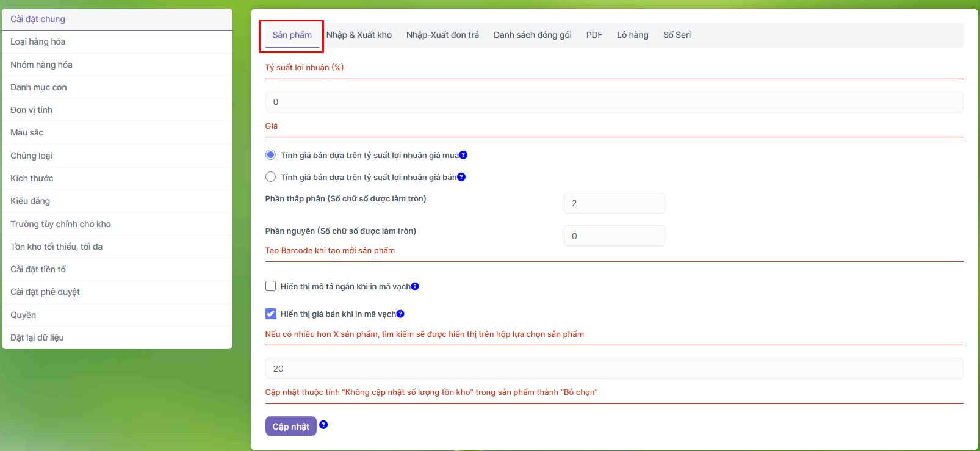Switch to the Số Seri tab
Image resolution: width=980 pixels, height=451 pixels.
pyautogui.click(x=677, y=35)
